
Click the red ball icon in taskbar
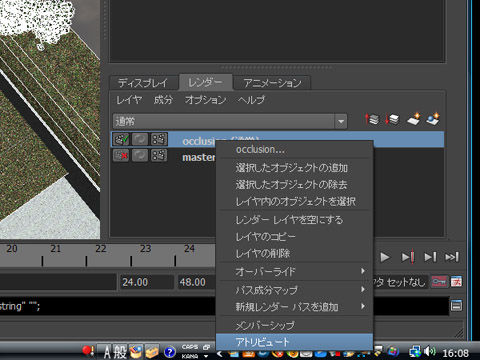[x=88, y=351]
